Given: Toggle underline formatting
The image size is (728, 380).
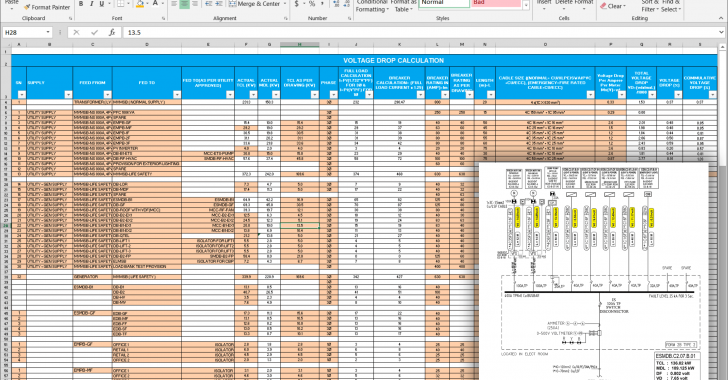Looking at the screenshot, I should [102, 4].
